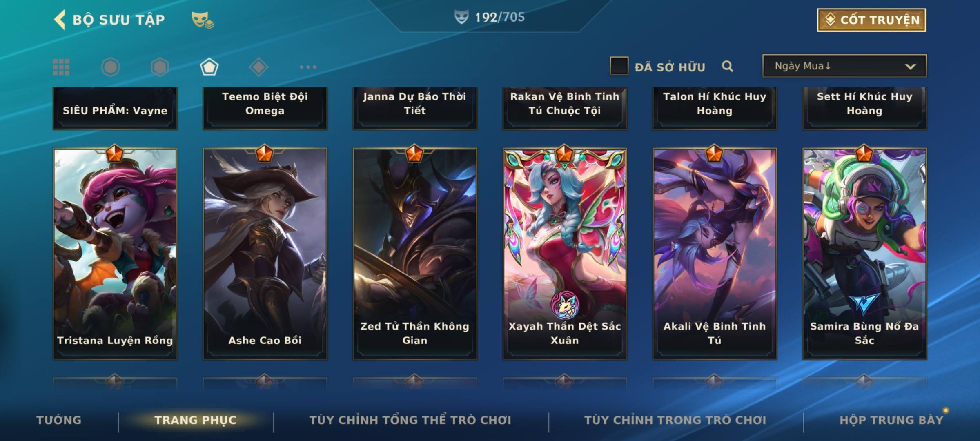Open the Tristana Luyện Rồng skin card
The image size is (980, 441).
(115, 253)
